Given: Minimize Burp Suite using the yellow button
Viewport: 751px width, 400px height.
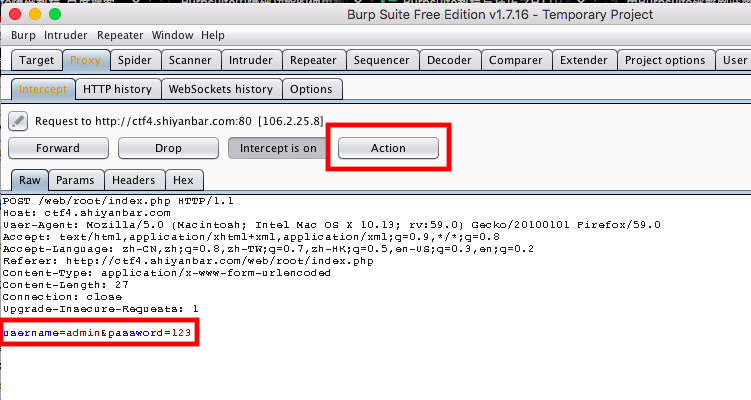Looking at the screenshot, I should click(35, 14).
